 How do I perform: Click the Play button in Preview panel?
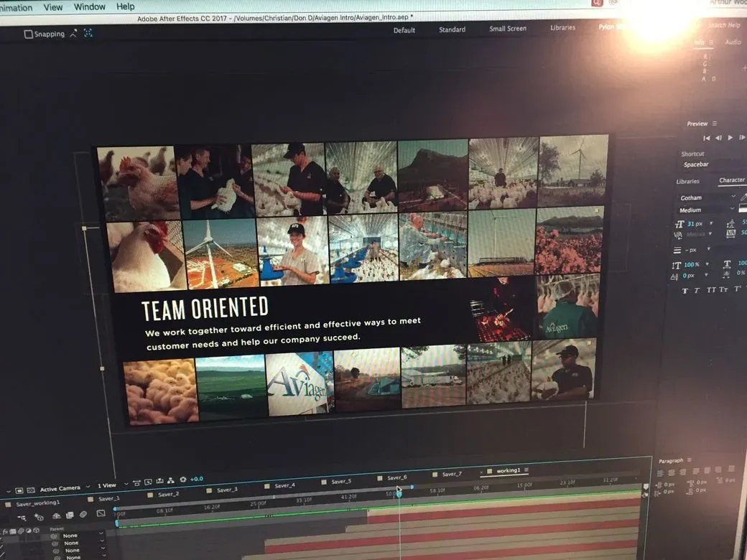click(x=730, y=137)
